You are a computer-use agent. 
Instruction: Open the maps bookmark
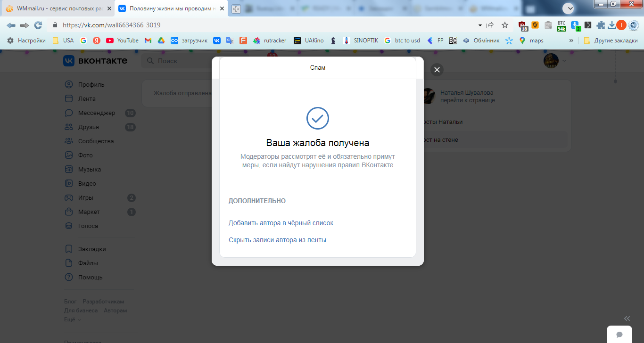tap(531, 41)
